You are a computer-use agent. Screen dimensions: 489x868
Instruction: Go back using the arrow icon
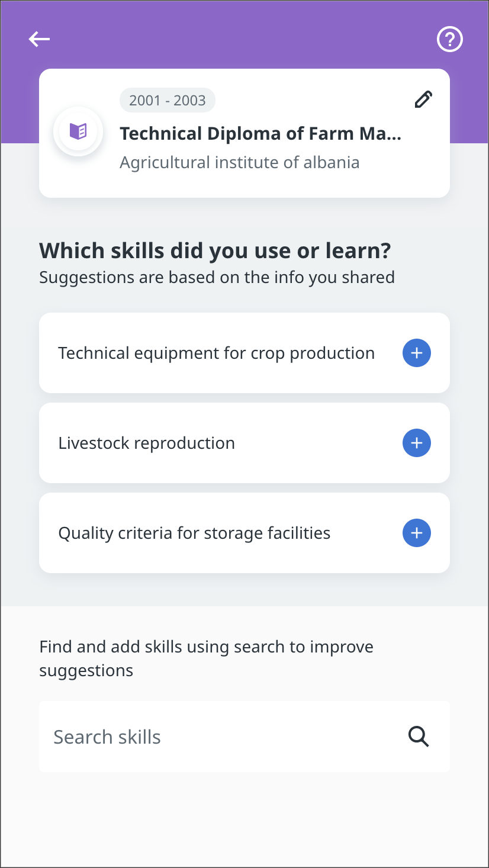(x=39, y=39)
